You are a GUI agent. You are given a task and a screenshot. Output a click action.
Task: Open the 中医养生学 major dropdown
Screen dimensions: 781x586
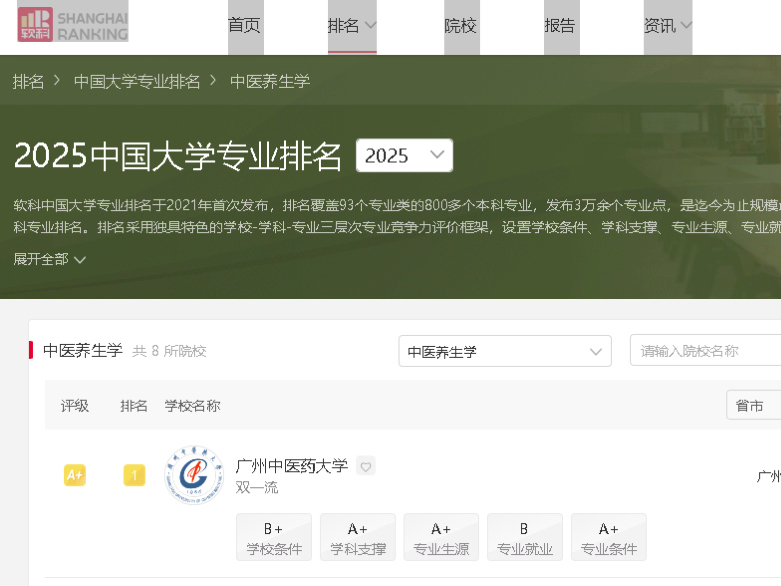pos(505,352)
